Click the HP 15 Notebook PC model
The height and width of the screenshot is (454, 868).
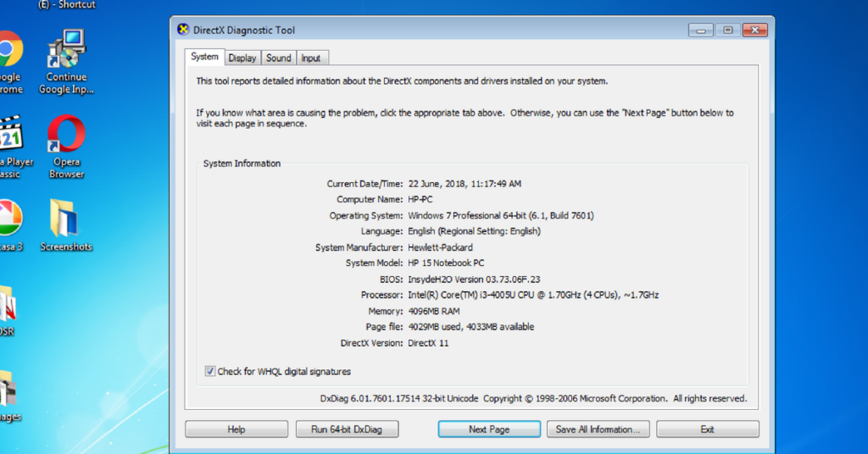pyautogui.click(x=446, y=263)
